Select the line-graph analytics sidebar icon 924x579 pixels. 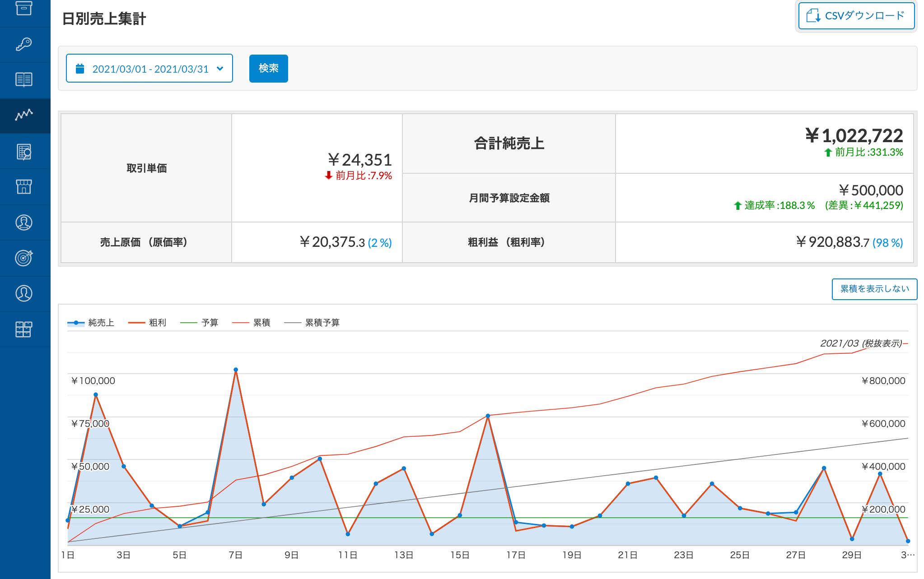pyautogui.click(x=24, y=115)
